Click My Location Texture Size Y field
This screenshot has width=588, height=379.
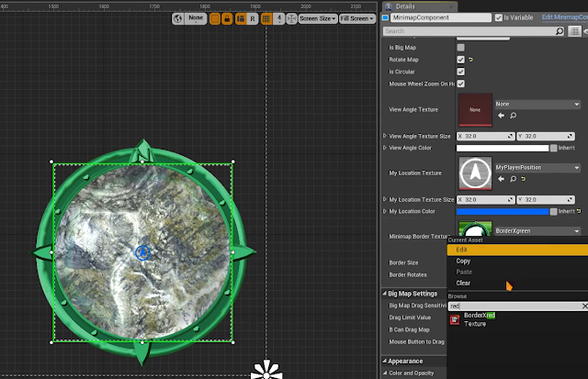click(x=546, y=200)
